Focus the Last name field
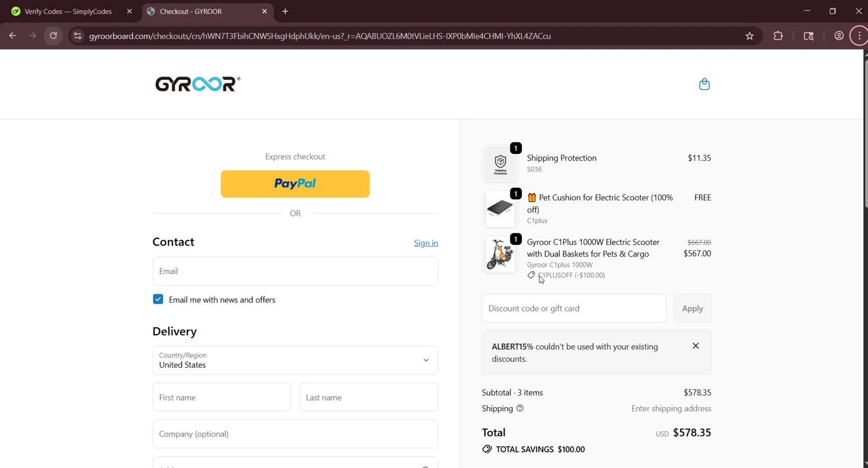 click(x=369, y=397)
